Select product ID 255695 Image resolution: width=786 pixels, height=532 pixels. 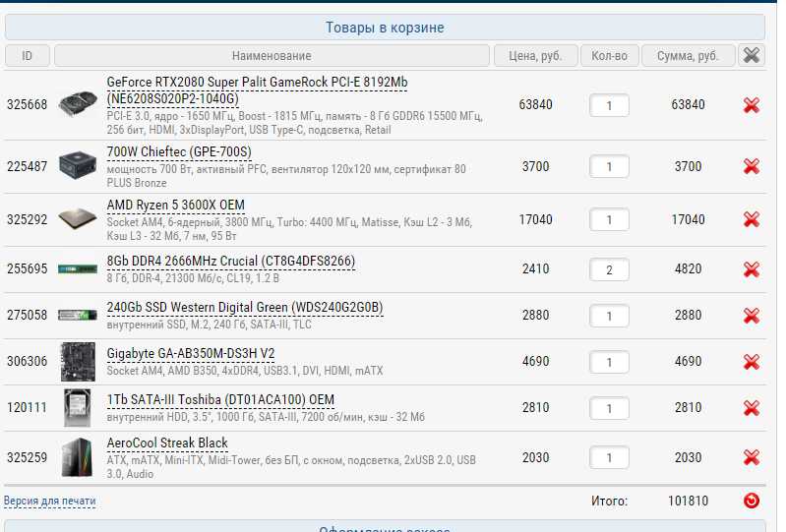pos(28,268)
